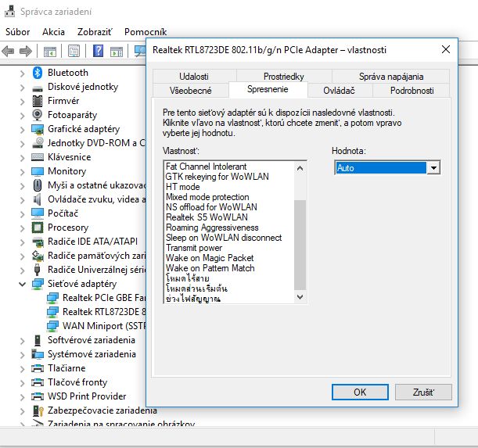Click the forward arrow toolbar icon
This screenshot has height=448, width=478.
(26, 51)
